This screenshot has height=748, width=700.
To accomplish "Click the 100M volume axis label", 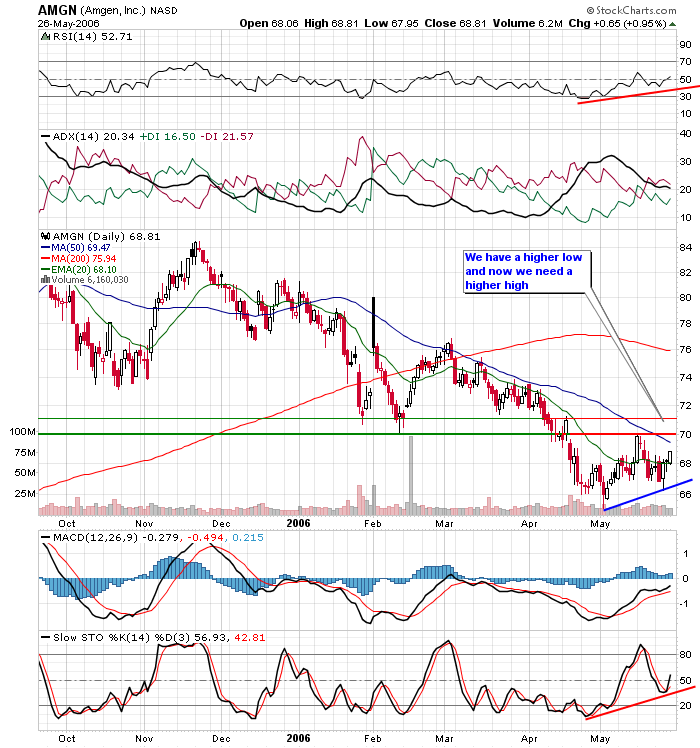I will (x=22, y=432).
